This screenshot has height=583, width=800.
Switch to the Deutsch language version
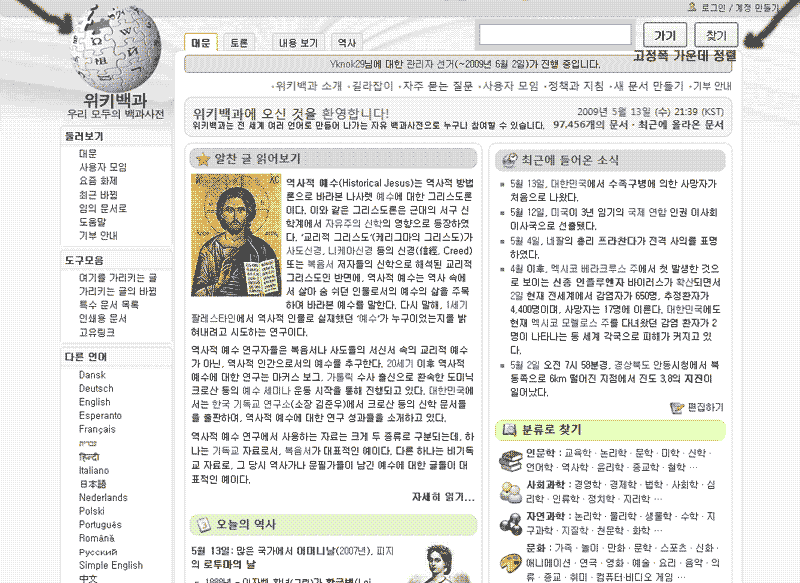(96, 388)
